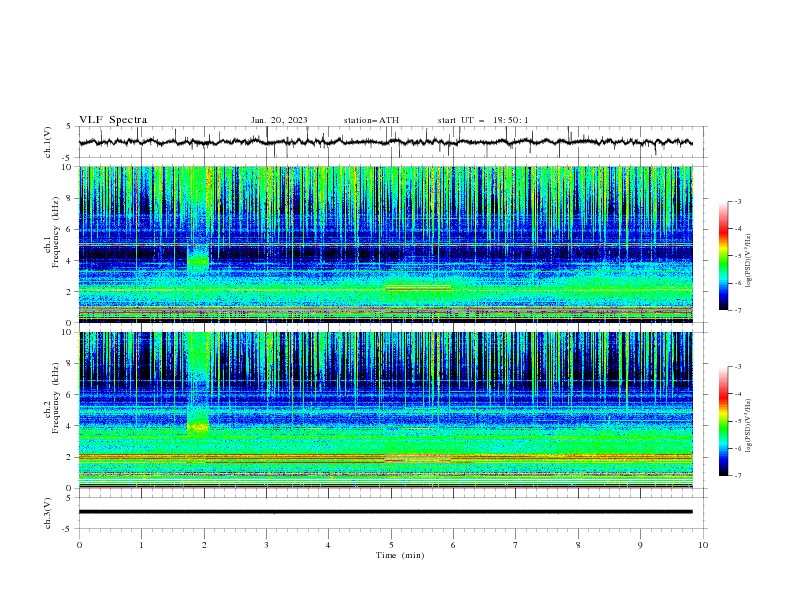Screen dimensions: 792x612
Task: Click the ch.2 "Frequency (kHz)" axis label
Action: click(x=56, y=398)
